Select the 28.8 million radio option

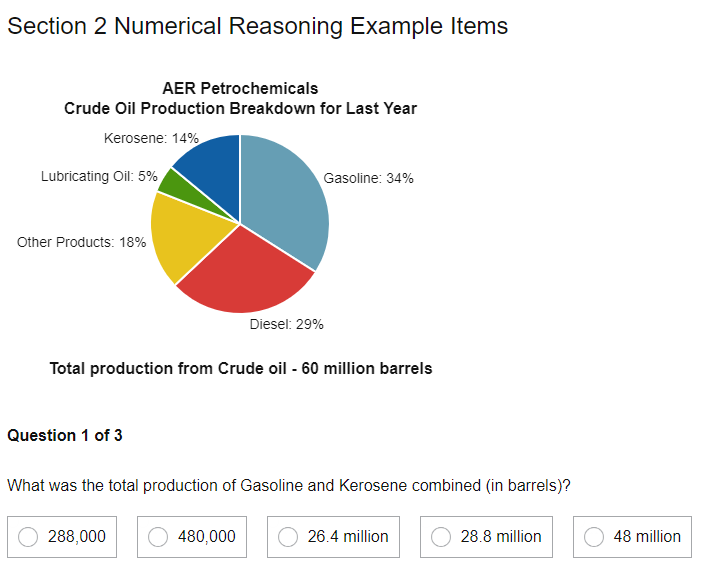(442, 537)
